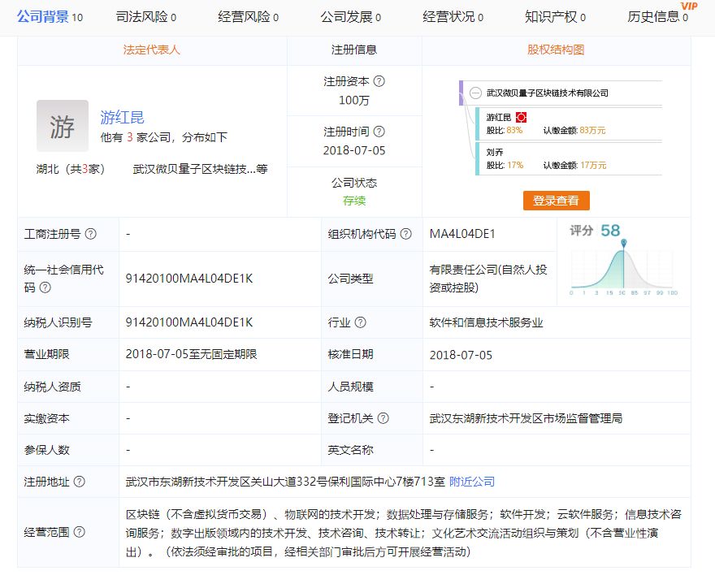Click the credit code 91420100MA4L04DE1K in 统一社会信用代码 row
The height and width of the screenshot is (588, 715).
[188, 279]
